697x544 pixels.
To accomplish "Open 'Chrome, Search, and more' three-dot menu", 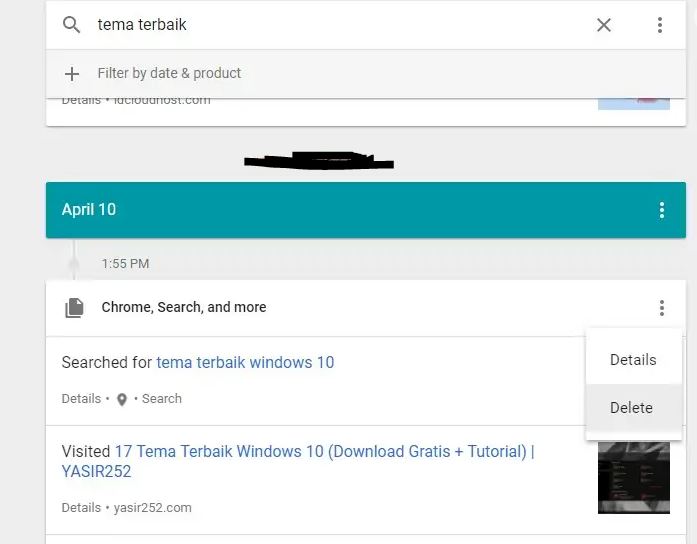I will pyautogui.click(x=662, y=308).
